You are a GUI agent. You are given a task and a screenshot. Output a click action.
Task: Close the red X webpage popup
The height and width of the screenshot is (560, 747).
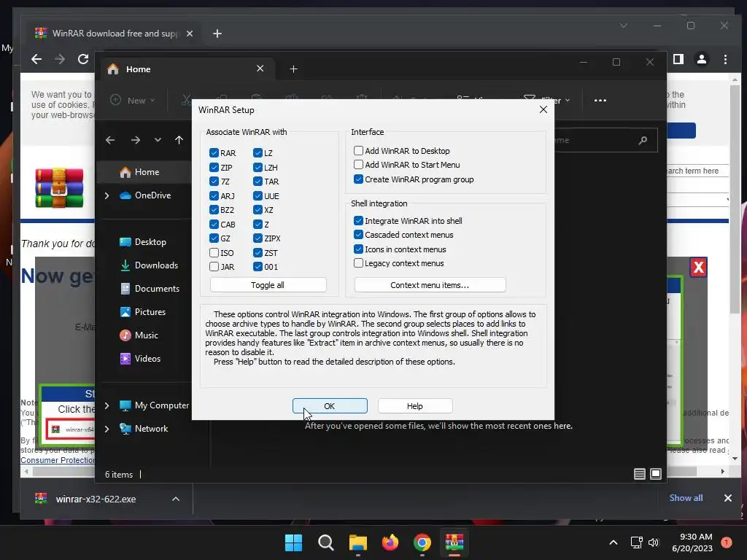(x=698, y=267)
